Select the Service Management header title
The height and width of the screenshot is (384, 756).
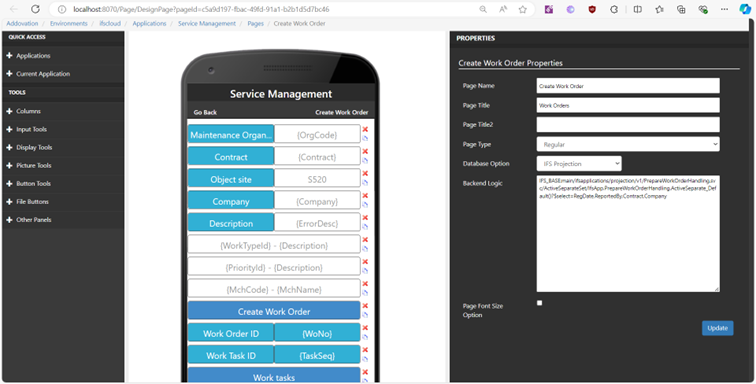[281, 94]
